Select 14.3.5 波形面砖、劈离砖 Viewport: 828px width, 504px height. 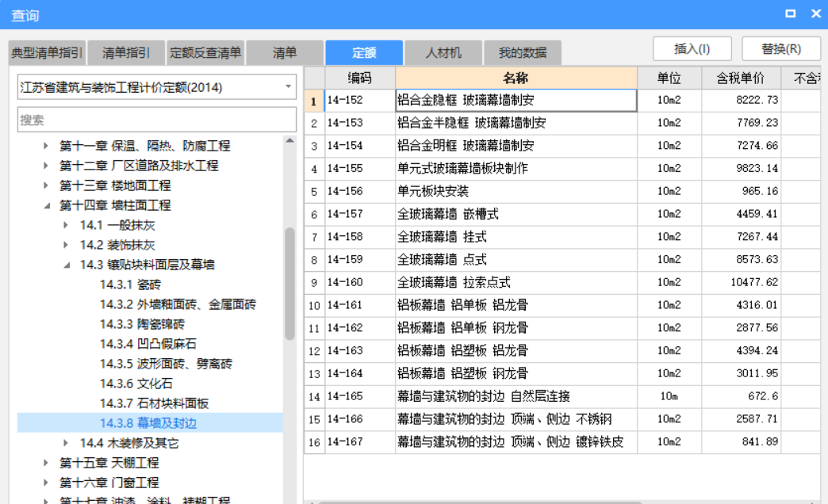point(166,364)
